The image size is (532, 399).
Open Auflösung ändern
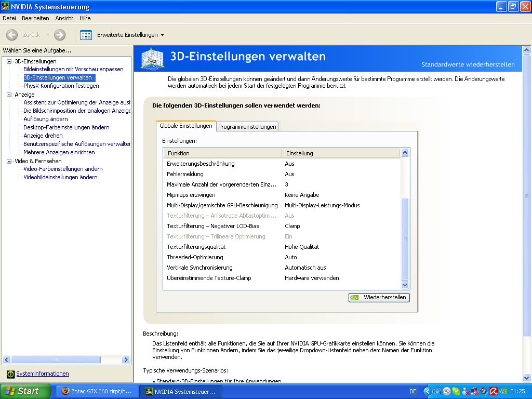(x=46, y=119)
